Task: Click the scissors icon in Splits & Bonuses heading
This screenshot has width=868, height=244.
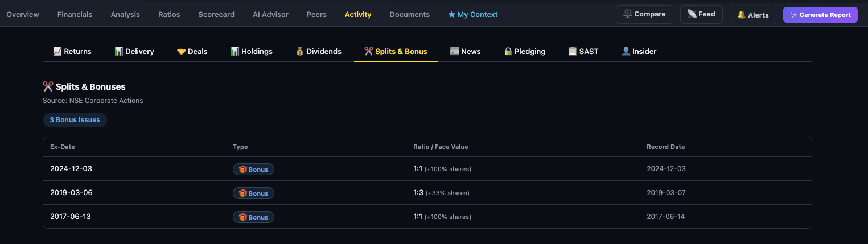Action: 48,86
